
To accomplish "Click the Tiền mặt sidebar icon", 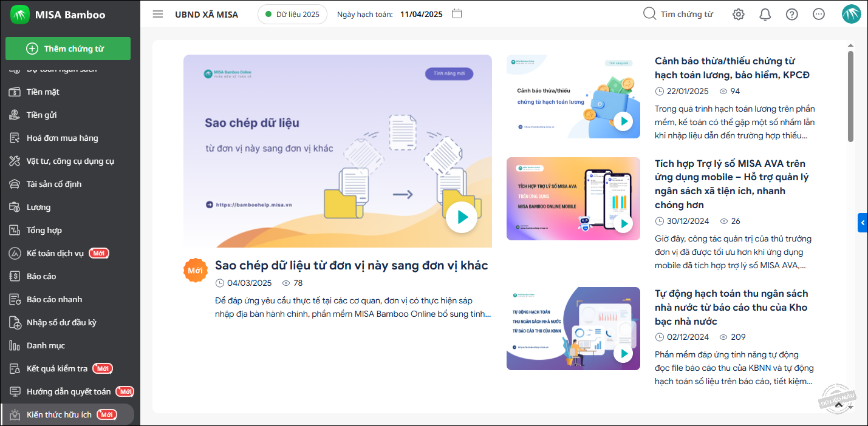I will [15, 92].
